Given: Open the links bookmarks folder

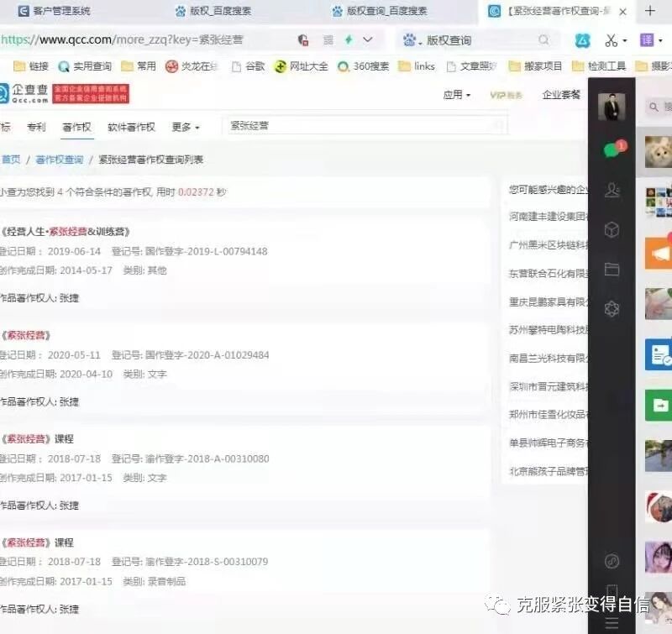Looking at the screenshot, I should 417,66.
